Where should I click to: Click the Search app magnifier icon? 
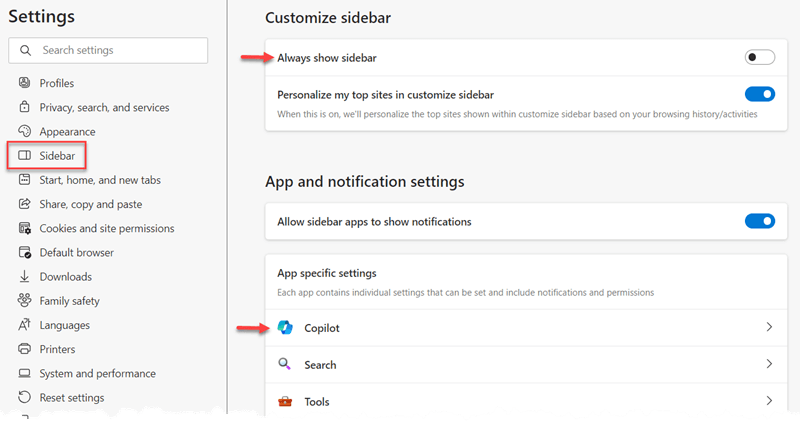click(286, 365)
